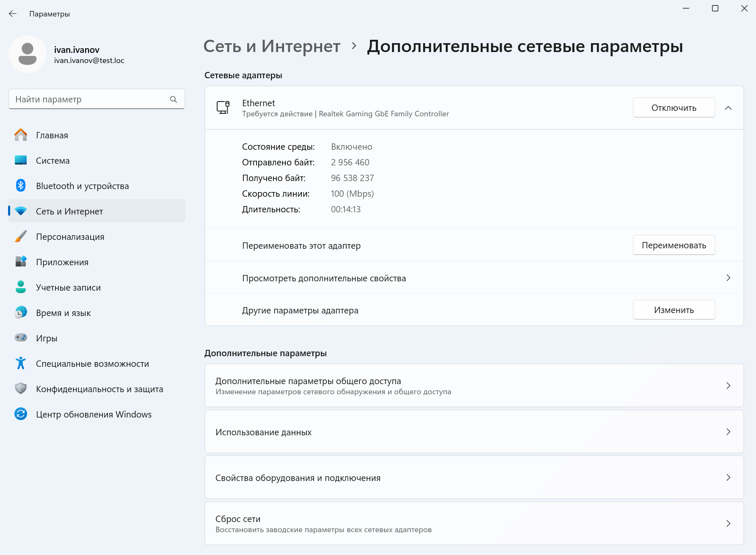
Task: Click the user profile avatar picture
Action: point(28,54)
